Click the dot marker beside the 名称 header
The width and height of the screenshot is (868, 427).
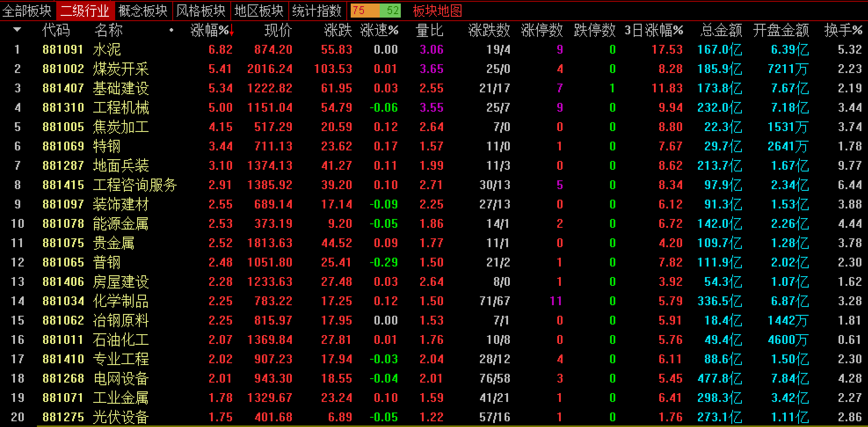171,30
